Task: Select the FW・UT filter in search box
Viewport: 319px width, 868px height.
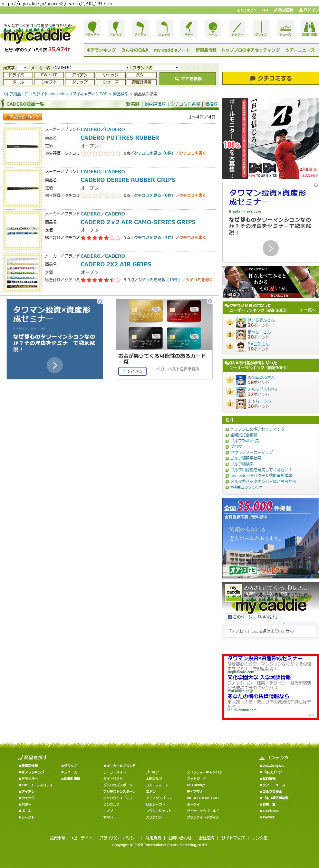Action: coord(49,75)
